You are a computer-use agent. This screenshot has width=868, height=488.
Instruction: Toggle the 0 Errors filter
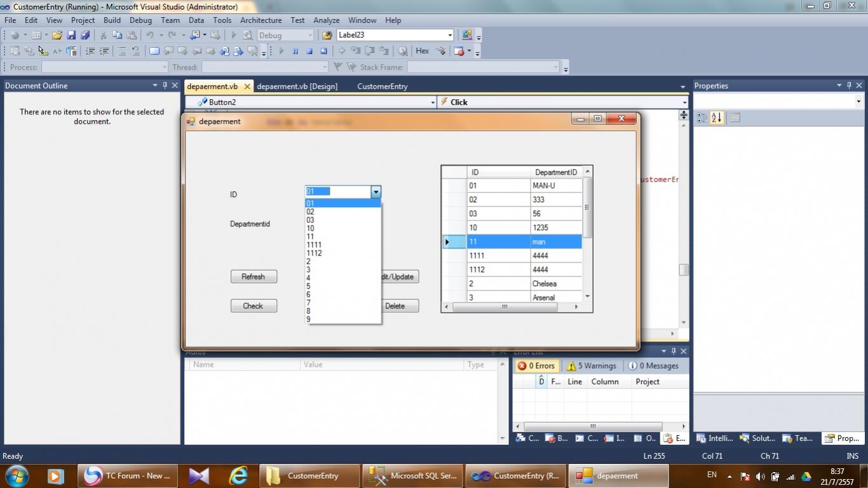pyautogui.click(x=536, y=366)
